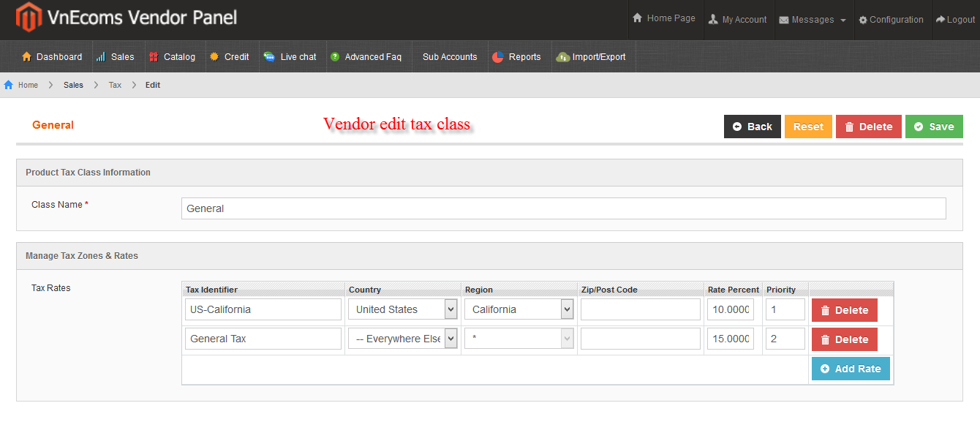This screenshot has height=422, width=980.
Task: Click the 10.0000 rate percent field
Action: point(731,309)
